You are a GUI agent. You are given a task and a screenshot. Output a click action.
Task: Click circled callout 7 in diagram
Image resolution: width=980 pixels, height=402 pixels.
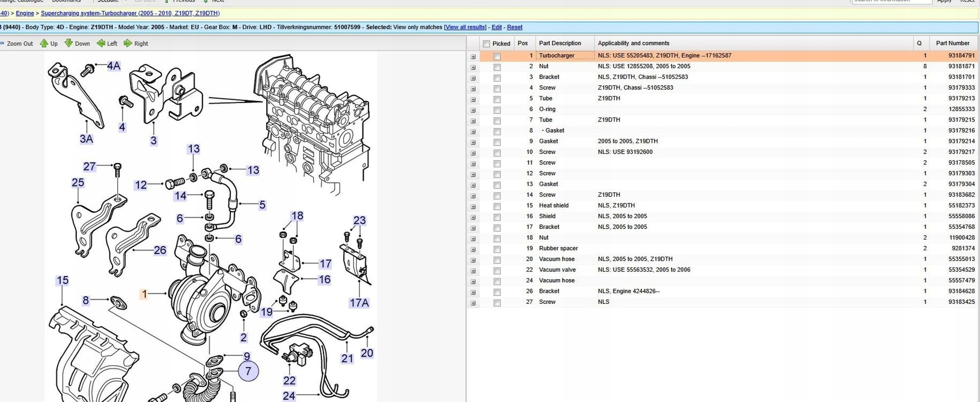tap(248, 371)
